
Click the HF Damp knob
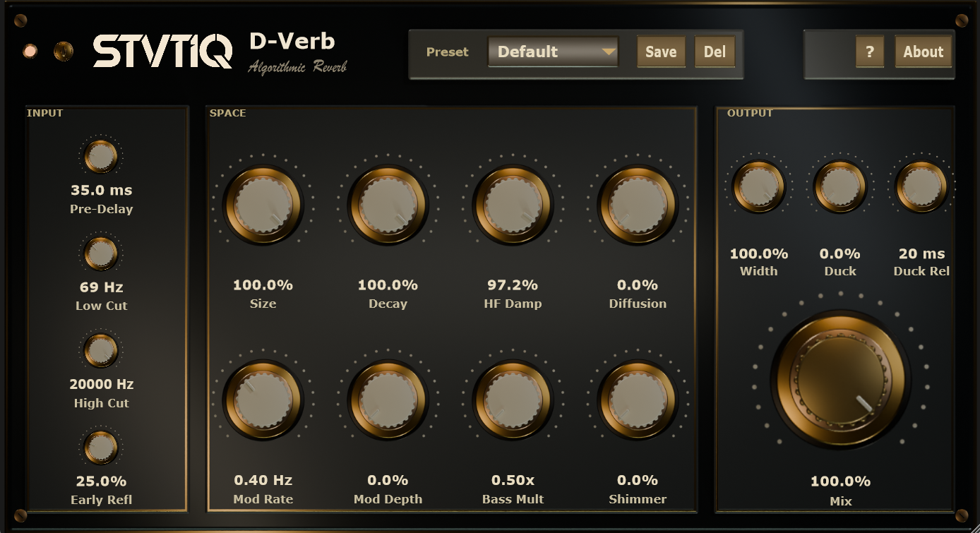[513, 205]
